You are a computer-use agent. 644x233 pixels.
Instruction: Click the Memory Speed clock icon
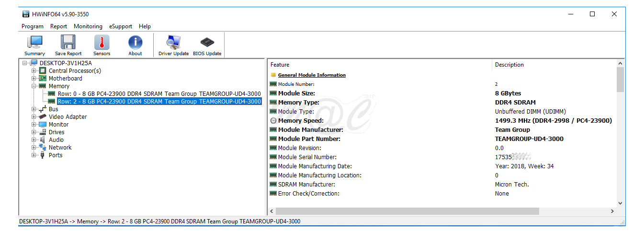(x=273, y=121)
